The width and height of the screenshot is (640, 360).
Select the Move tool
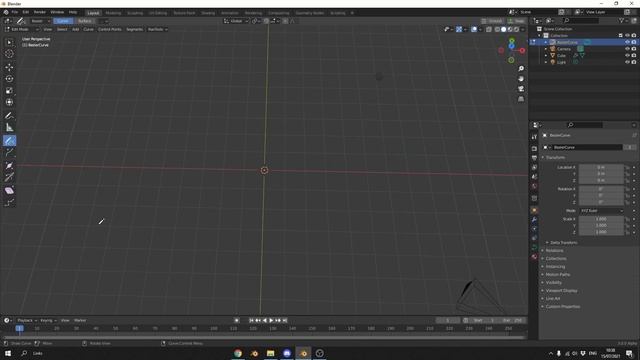(x=9, y=67)
